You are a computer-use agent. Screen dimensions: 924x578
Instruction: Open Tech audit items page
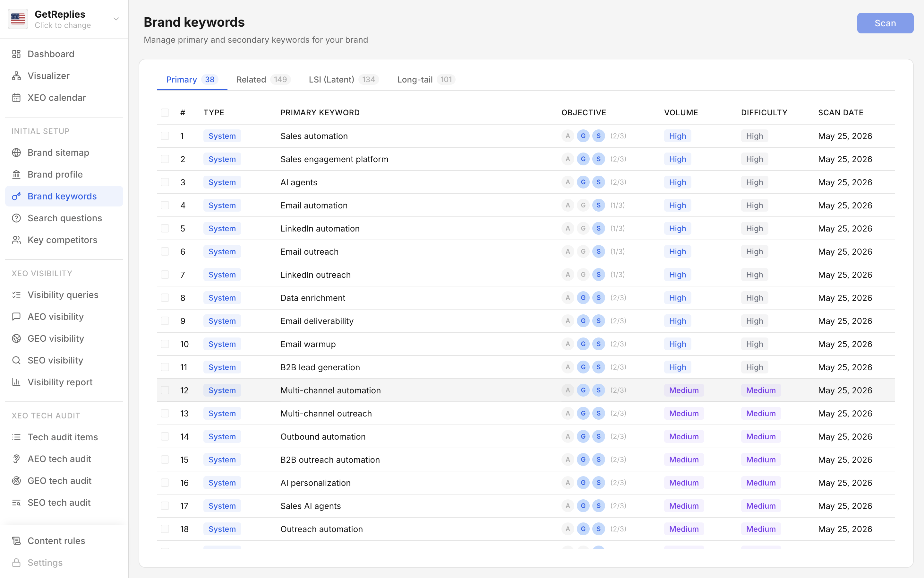coord(64,437)
